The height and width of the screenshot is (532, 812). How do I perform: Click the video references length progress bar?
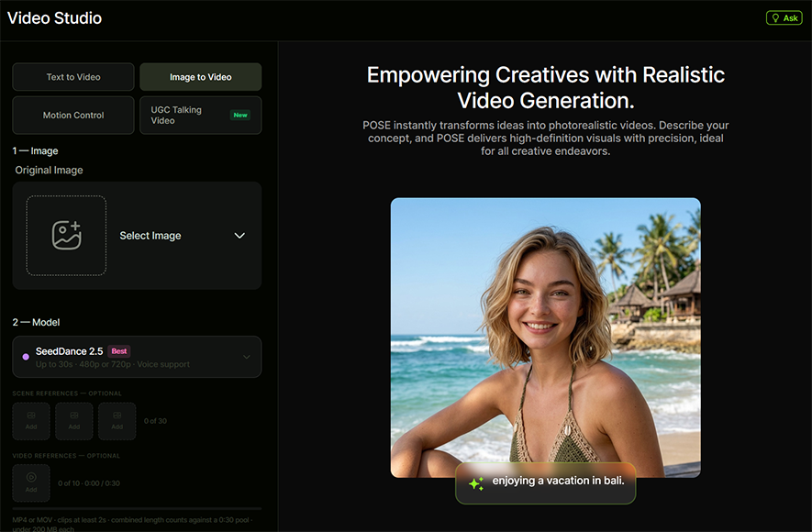click(137, 509)
